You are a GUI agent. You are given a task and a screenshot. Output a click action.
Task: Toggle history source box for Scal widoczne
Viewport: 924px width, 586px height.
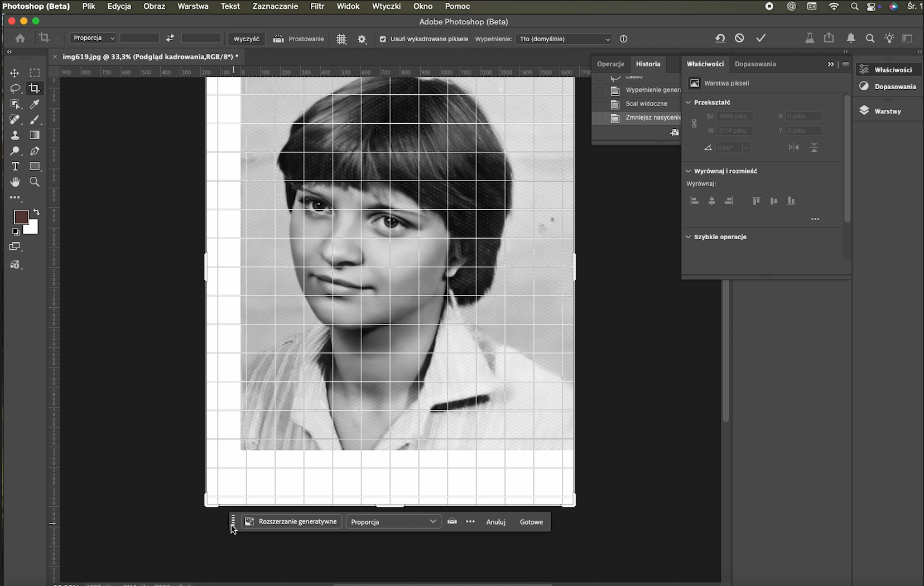point(599,104)
